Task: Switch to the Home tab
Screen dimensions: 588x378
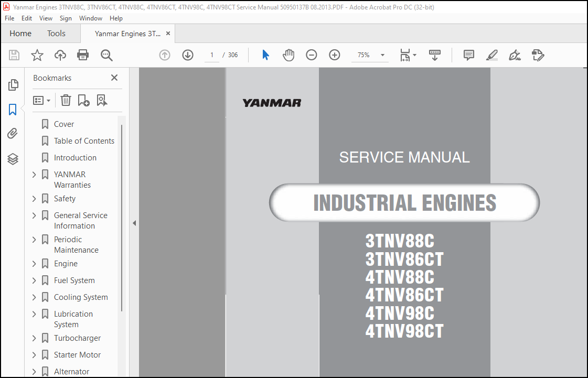Action: 20,34
